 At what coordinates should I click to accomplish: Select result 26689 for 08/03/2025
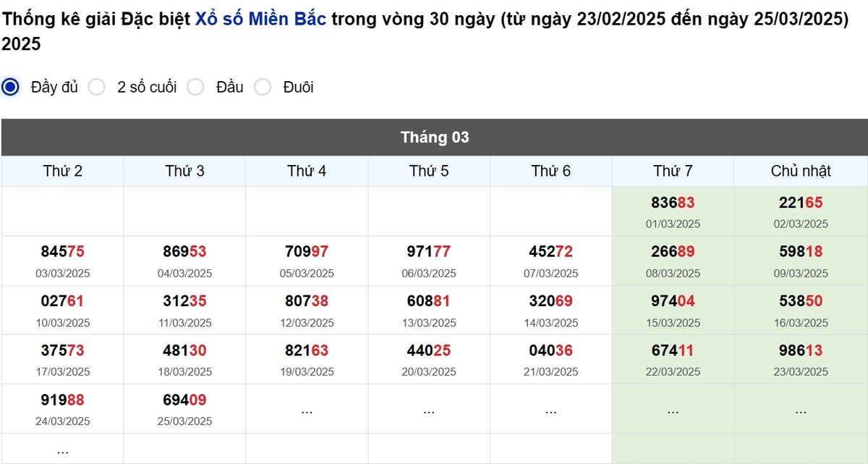(673, 252)
